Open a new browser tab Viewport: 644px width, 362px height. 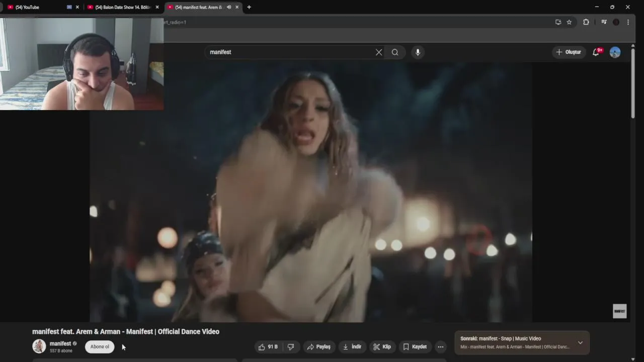(x=249, y=7)
